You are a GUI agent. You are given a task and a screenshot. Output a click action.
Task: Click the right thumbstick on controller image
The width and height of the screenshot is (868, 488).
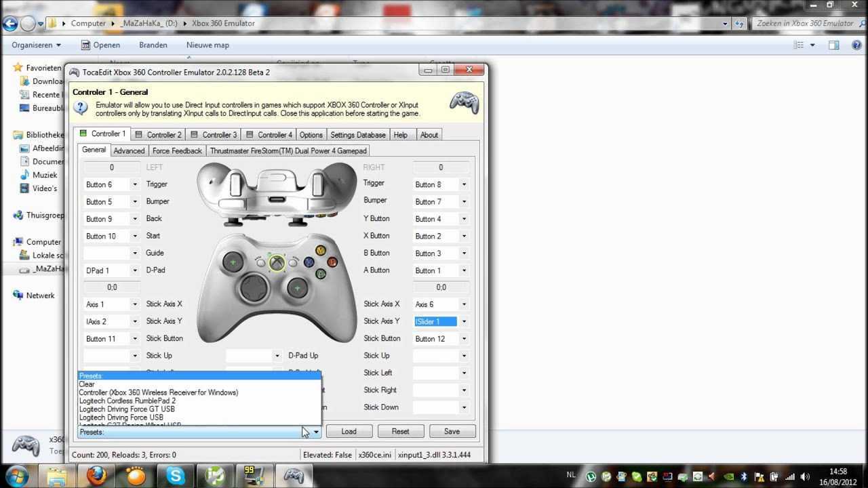pos(297,289)
